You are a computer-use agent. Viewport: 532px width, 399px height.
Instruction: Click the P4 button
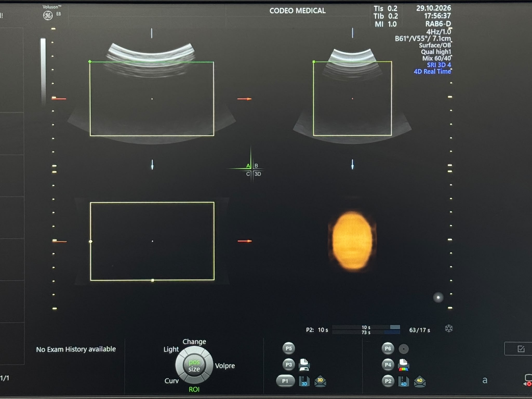388,365
